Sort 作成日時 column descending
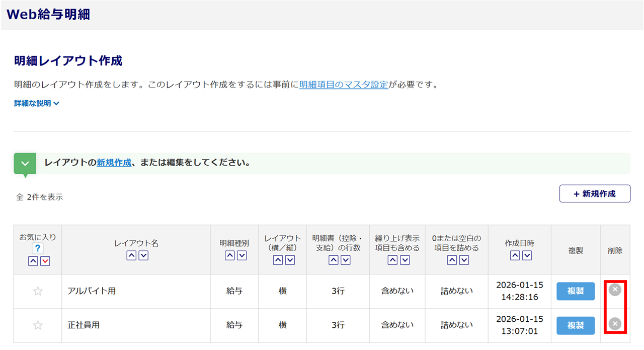 527,255
